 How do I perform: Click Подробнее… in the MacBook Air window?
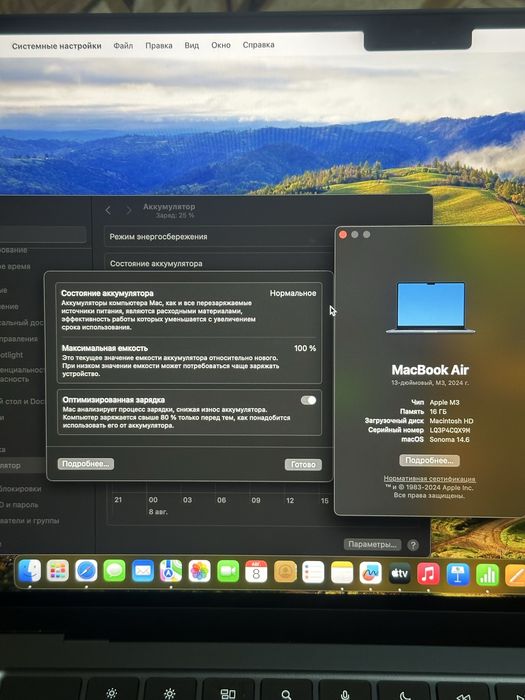tap(429, 460)
